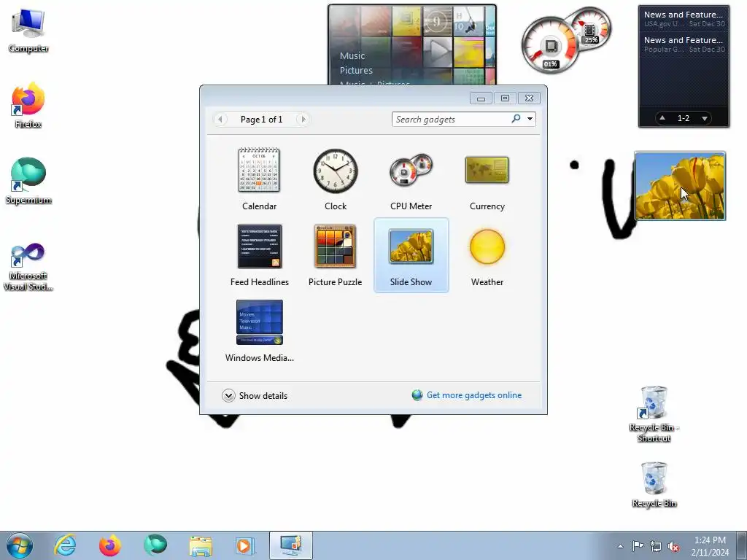Click the muted volume tray icon
The height and width of the screenshot is (560, 747).
673,546
